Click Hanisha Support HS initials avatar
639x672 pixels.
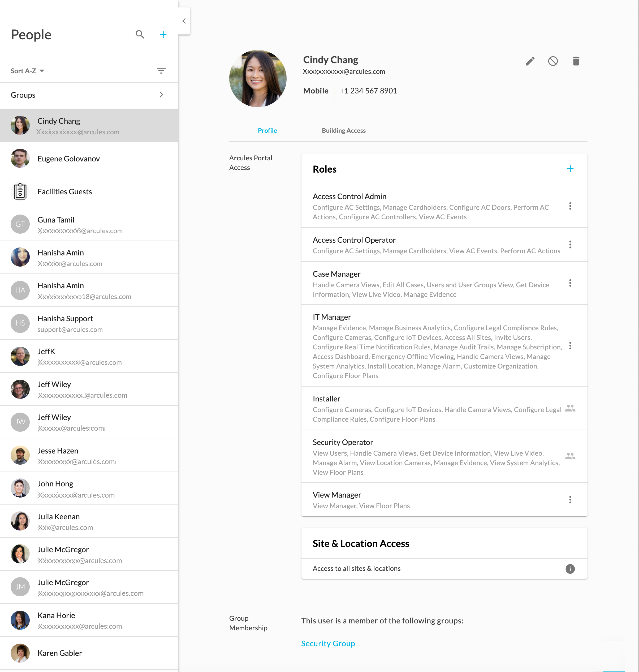pyautogui.click(x=20, y=323)
